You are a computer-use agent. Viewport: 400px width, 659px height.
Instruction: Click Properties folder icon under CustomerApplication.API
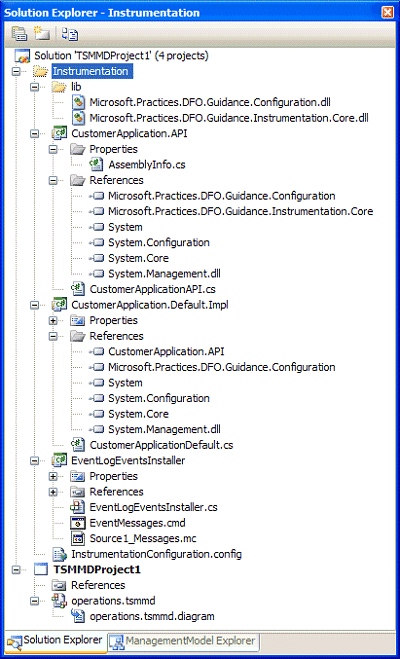[78, 149]
